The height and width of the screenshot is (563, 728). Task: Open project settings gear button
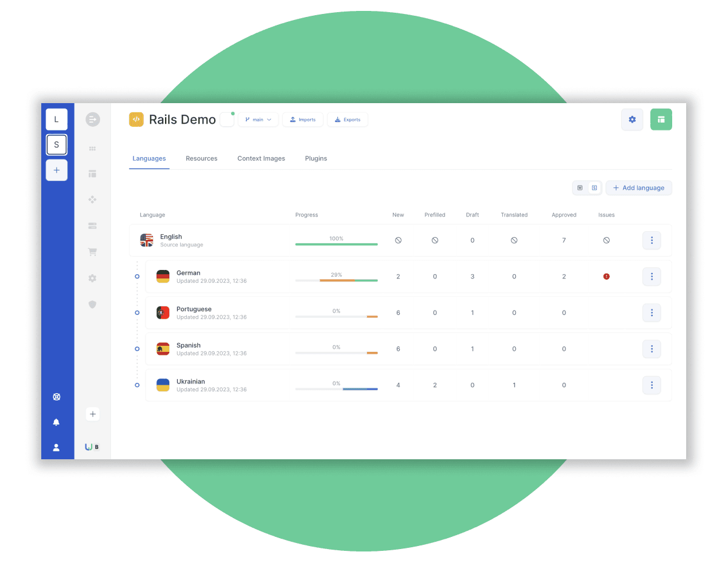coord(632,120)
